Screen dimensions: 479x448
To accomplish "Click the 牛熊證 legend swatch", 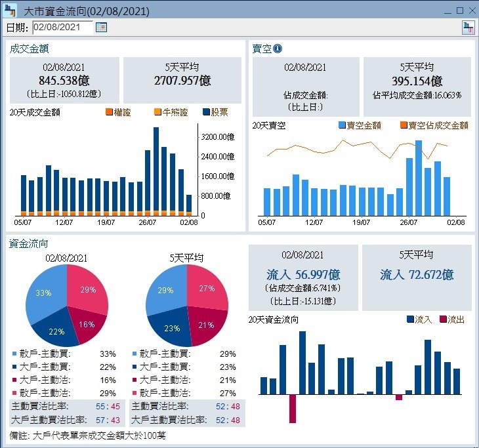I will pos(157,112).
